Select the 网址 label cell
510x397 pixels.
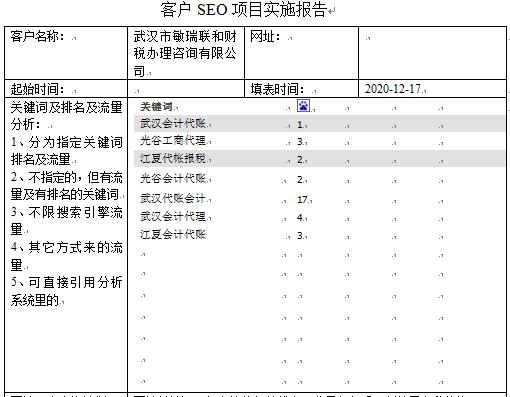pos(301,53)
